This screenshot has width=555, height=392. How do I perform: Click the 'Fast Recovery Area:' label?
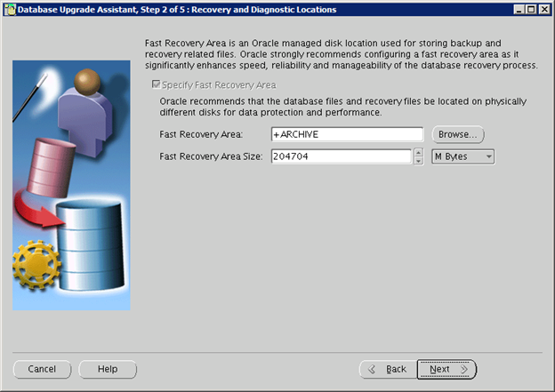coord(201,134)
